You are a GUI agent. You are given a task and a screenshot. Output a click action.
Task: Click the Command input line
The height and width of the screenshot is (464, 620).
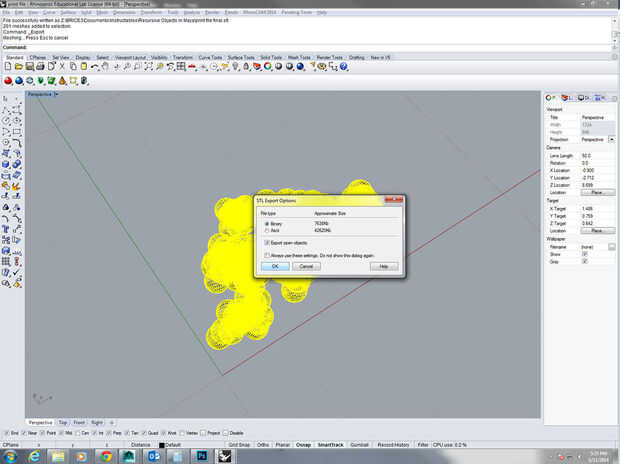point(308,47)
